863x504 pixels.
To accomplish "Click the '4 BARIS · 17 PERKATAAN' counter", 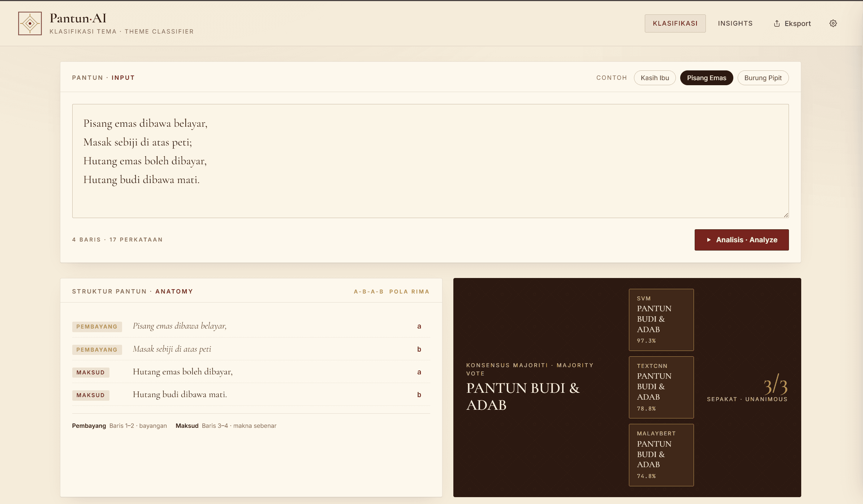I will click(117, 240).
